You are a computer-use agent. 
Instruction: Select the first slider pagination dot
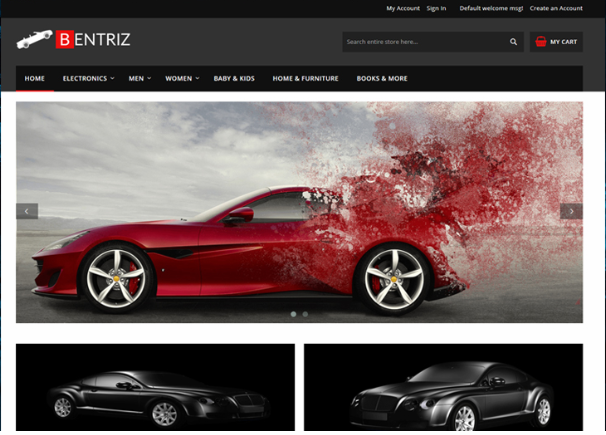(293, 314)
